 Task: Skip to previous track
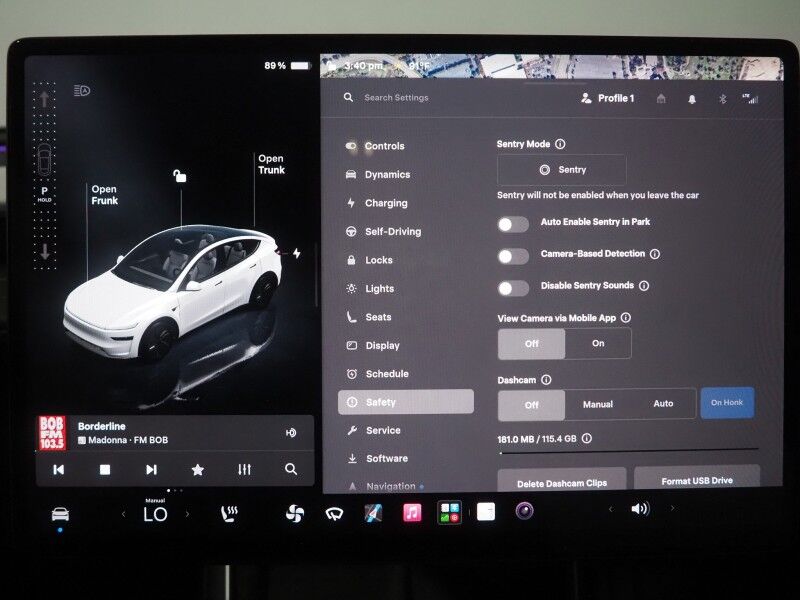[59, 470]
